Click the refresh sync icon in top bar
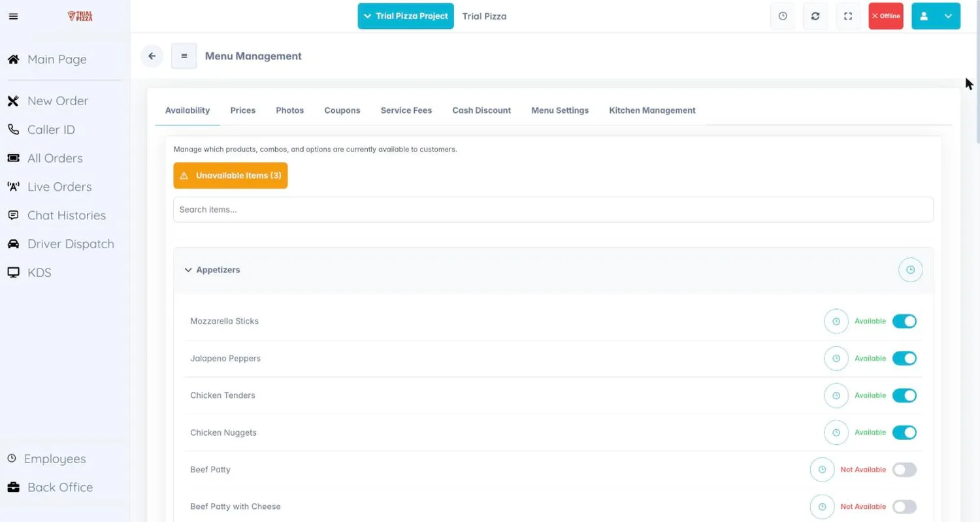Image resolution: width=980 pixels, height=522 pixels. point(815,16)
